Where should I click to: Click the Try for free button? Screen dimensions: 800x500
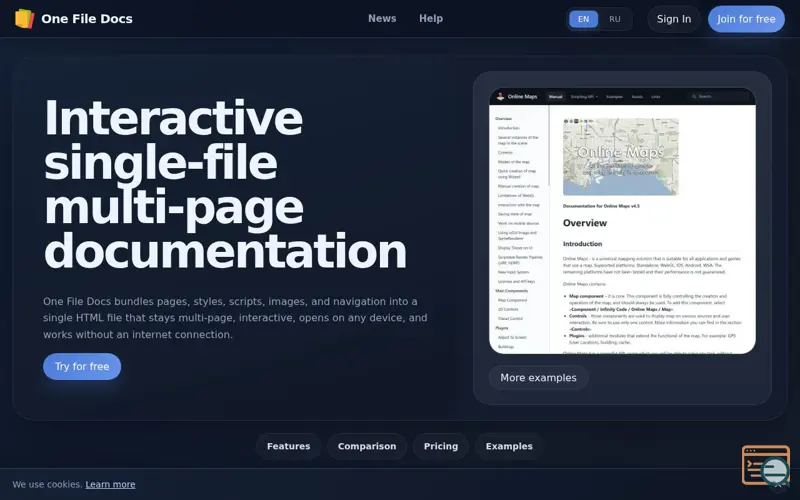coord(82,366)
